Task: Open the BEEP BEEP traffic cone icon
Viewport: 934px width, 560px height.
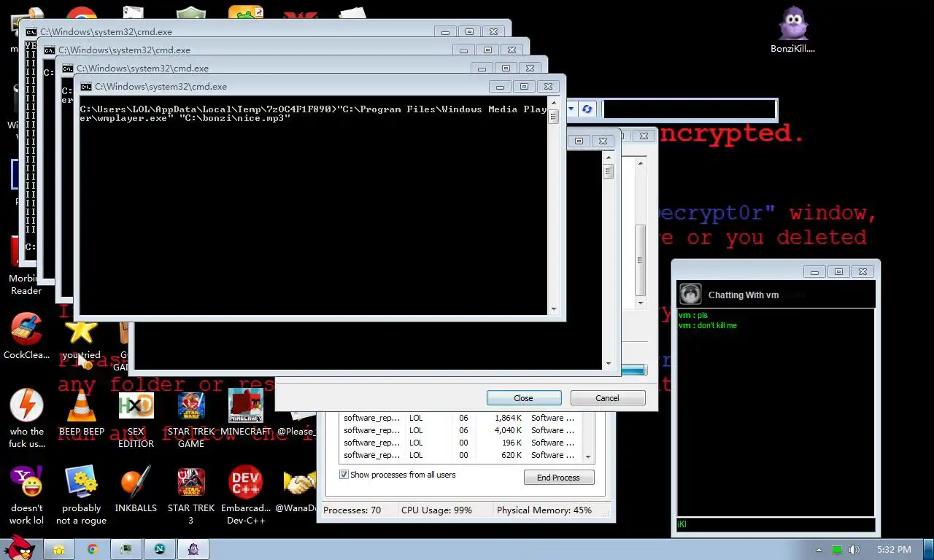Action: (x=81, y=413)
